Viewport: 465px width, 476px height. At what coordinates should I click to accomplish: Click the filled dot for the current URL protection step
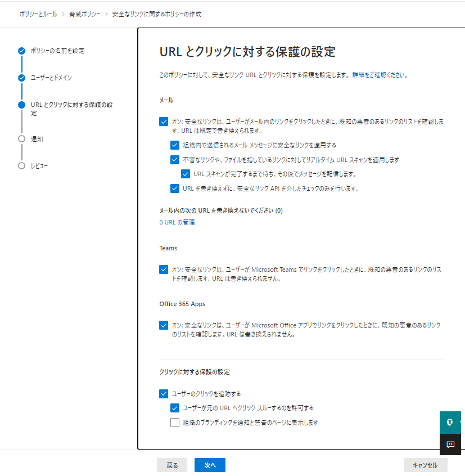[x=21, y=105]
